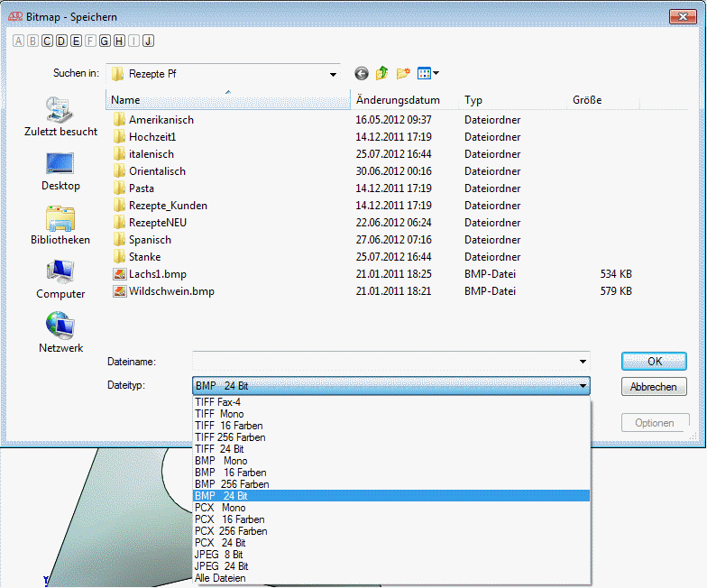Choose TIFF 256 Farben file type
Viewport: 707px width, 588px height.
pos(391,437)
